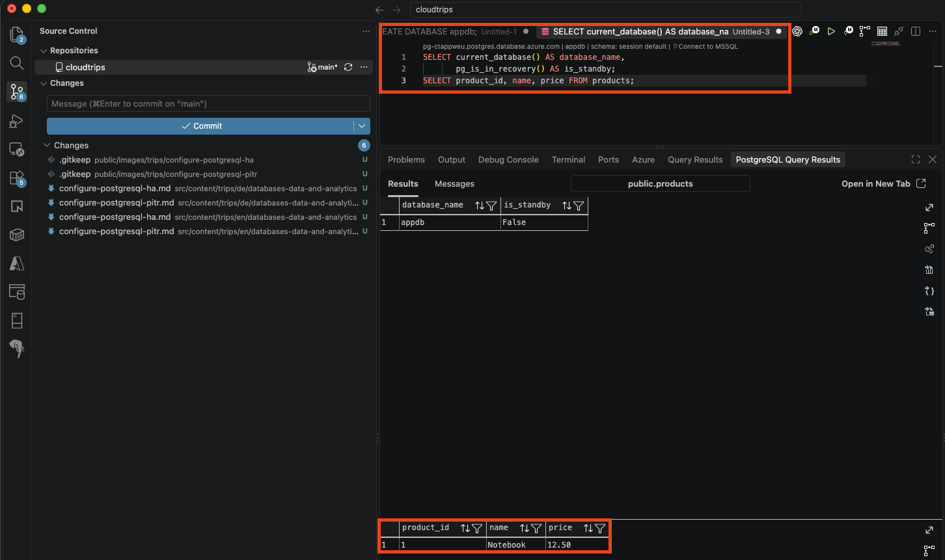Switch to the Problems tab
This screenshot has height=560, width=945.
coord(406,159)
